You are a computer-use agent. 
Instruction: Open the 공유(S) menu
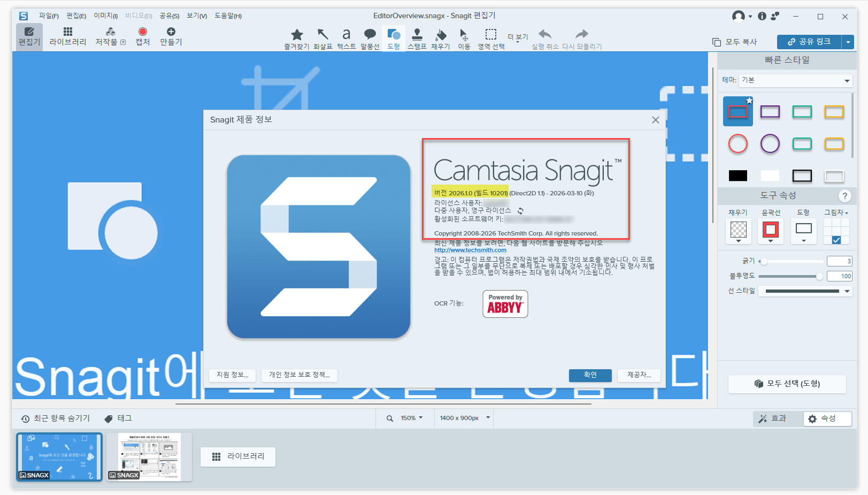coord(170,16)
